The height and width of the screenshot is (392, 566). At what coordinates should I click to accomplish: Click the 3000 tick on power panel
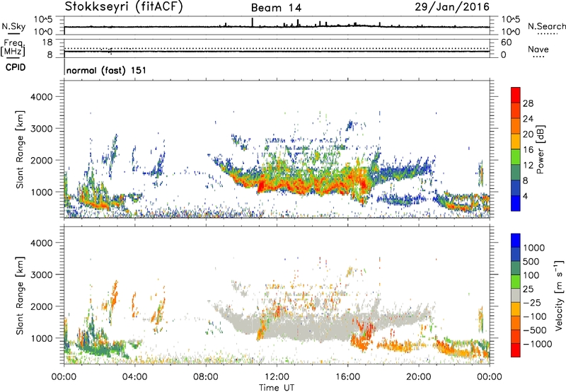point(42,129)
